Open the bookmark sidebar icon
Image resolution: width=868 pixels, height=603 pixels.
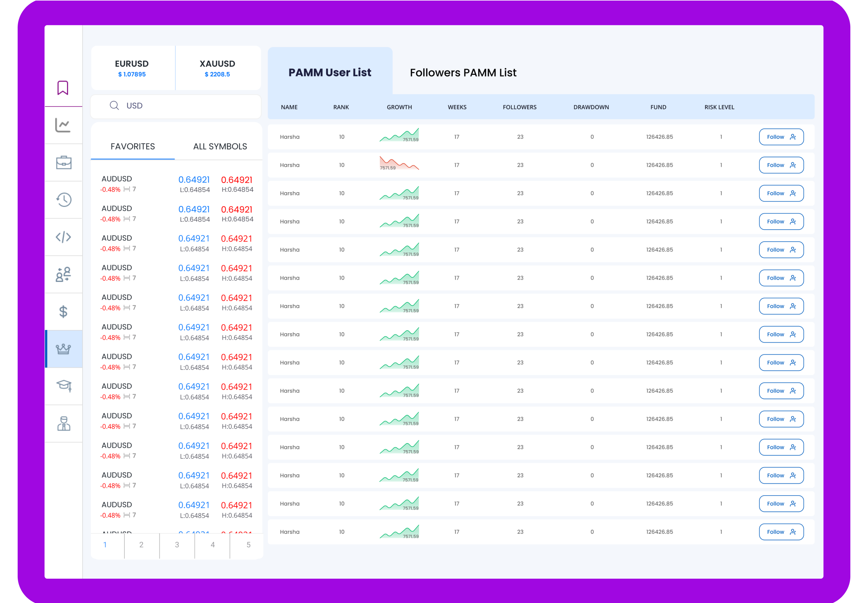(x=63, y=88)
